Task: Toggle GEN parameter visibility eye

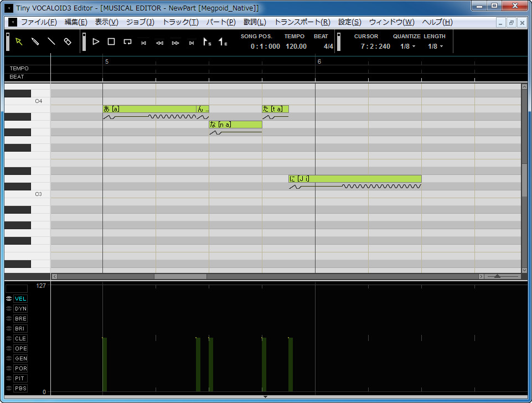Action: coord(9,358)
